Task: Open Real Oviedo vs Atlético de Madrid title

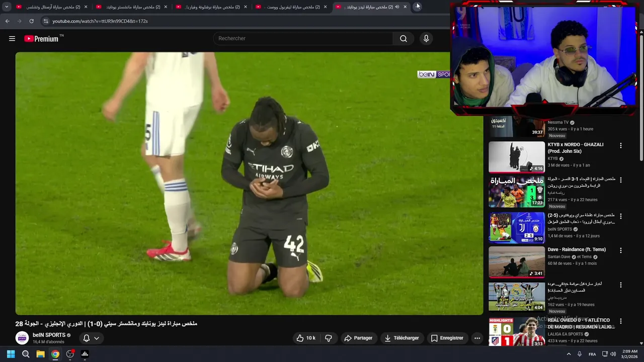Action: (581, 323)
